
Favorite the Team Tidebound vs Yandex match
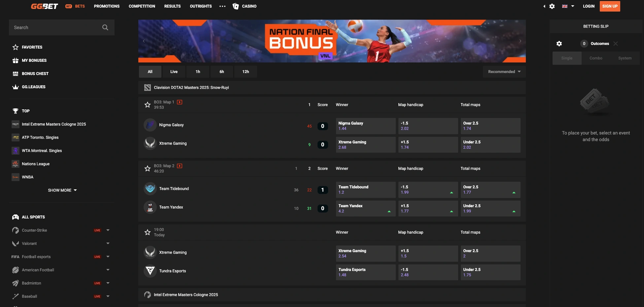(x=148, y=169)
